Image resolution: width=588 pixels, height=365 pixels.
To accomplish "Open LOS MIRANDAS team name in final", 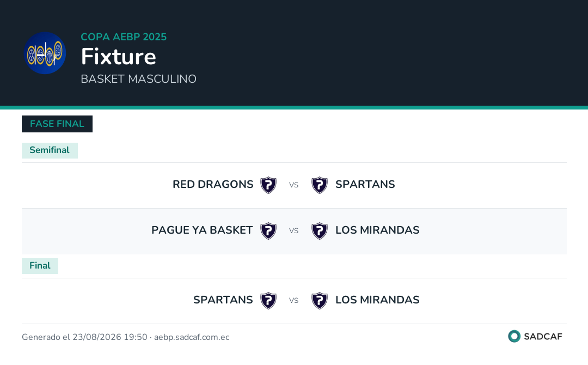I will click(x=377, y=300).
